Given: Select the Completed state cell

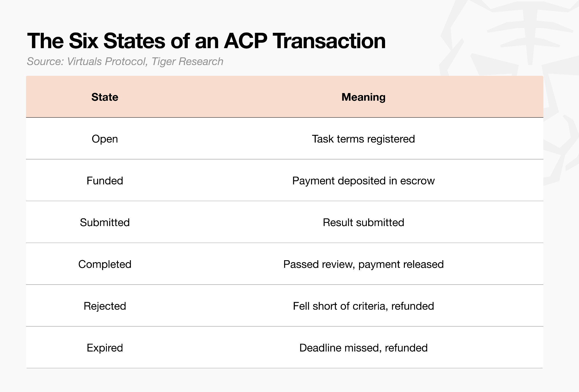Looking at the screenshot, I should coord(105,264).
